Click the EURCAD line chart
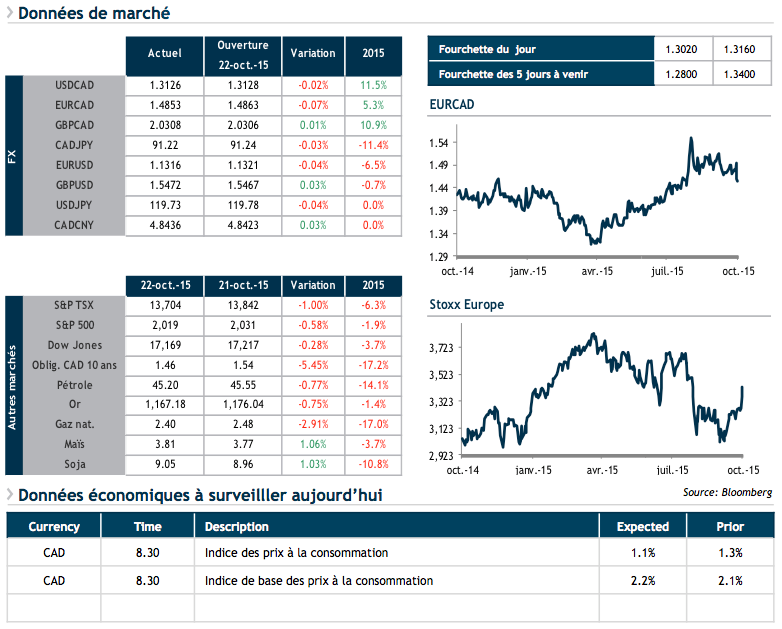This screenshot has width=782, height=629. pyautogui.click(x=598, y=195)
